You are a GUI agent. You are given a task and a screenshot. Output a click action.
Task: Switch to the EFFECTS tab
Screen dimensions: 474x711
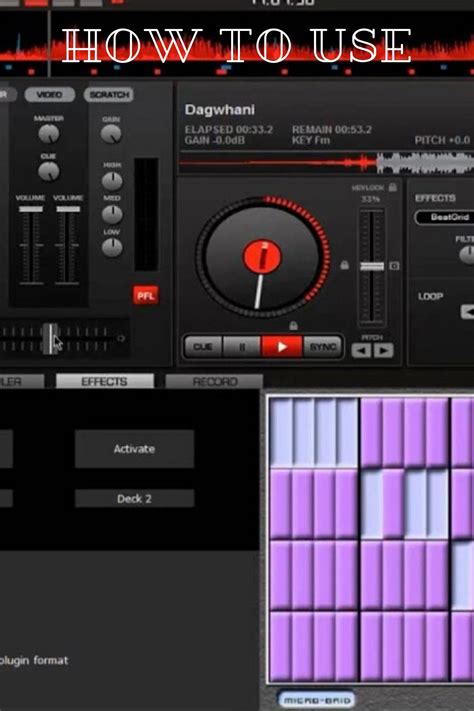[x=104, y=381]
